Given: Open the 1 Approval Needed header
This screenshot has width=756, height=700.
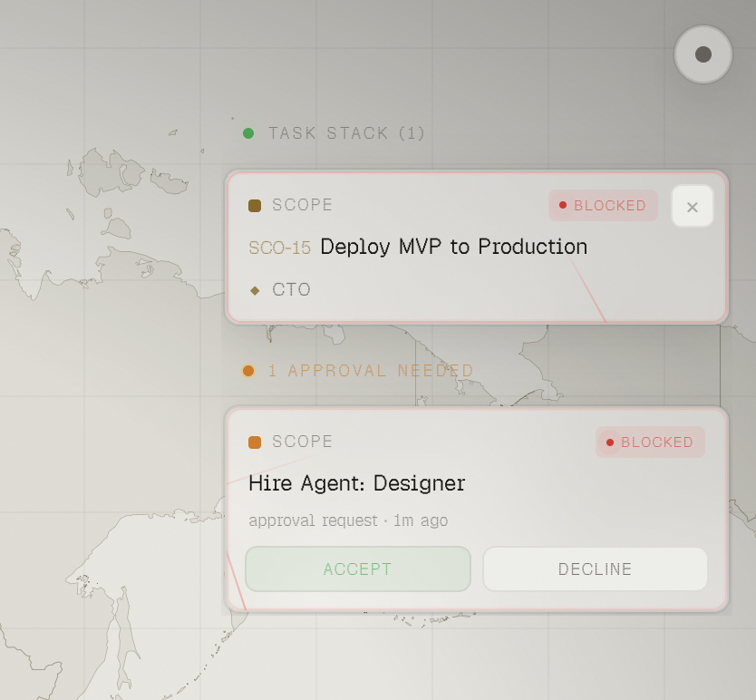Looking at the screenshot, I should click(x=371, y=371).
